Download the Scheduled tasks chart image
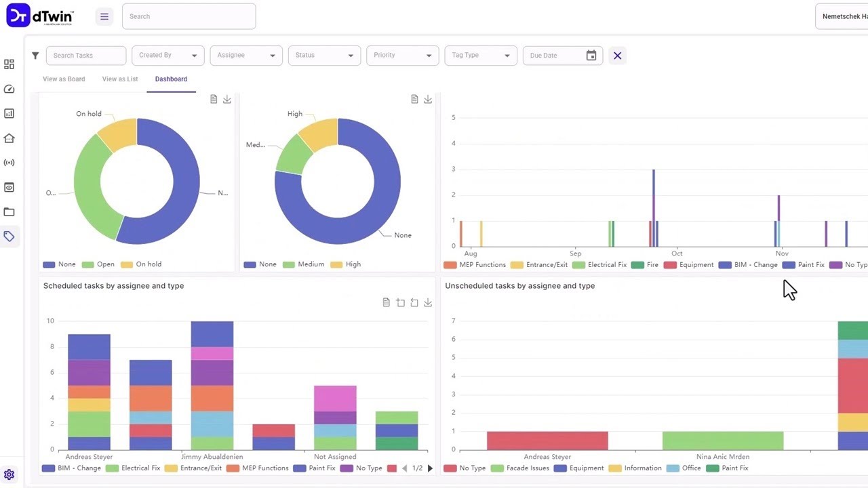The height and width of the screenshot is (488, 868). tap(428, 302)
